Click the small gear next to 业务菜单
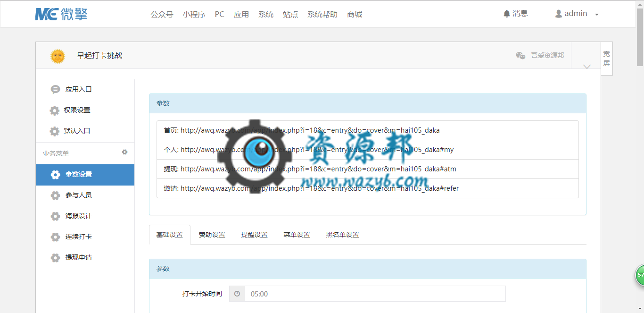Viewport: 644px width, 313px height. [x=125, y=152]
